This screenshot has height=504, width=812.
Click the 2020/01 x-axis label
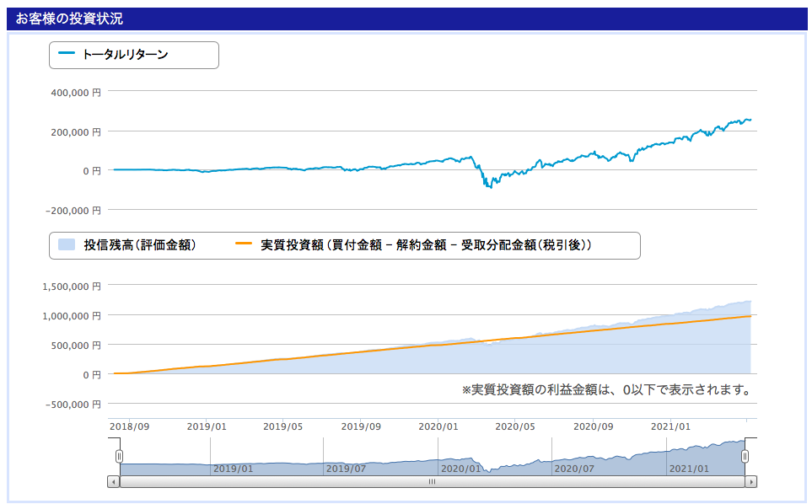[438, 426]
